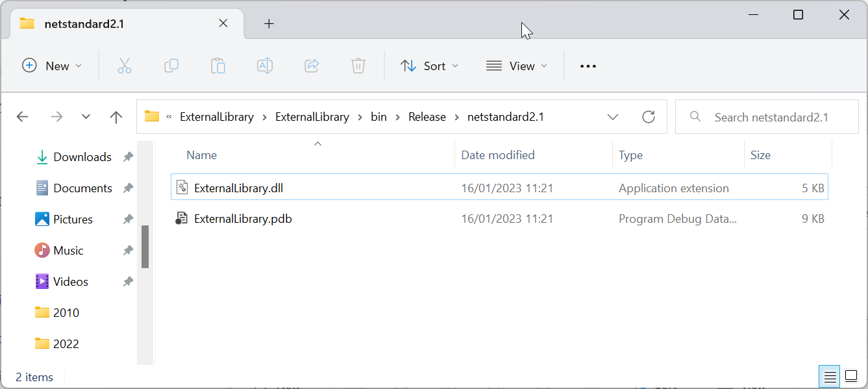Image resolution: width=868 pixels, height=389 pixels.
Task: Go forward with the right arrow
Action: [56, 117]
